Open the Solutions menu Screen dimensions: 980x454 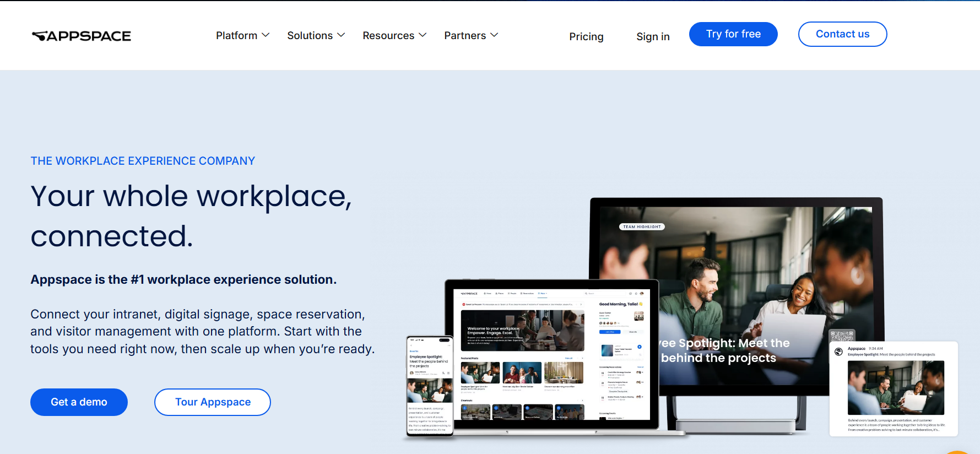(x=310, y=35)
